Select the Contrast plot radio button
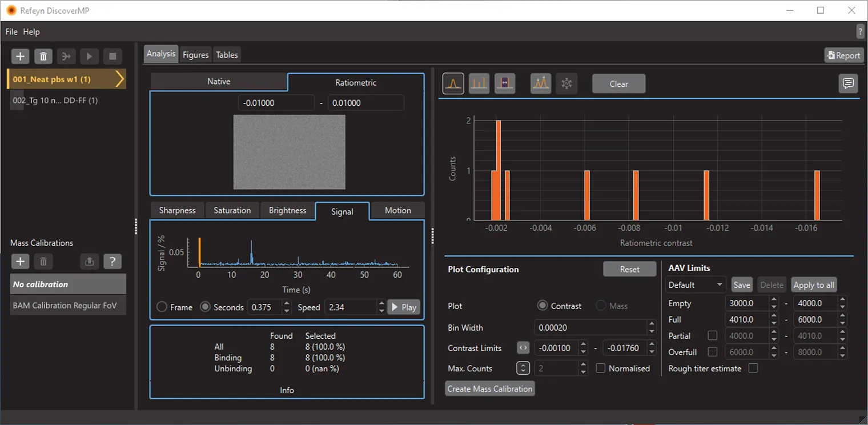 (542, 306)
